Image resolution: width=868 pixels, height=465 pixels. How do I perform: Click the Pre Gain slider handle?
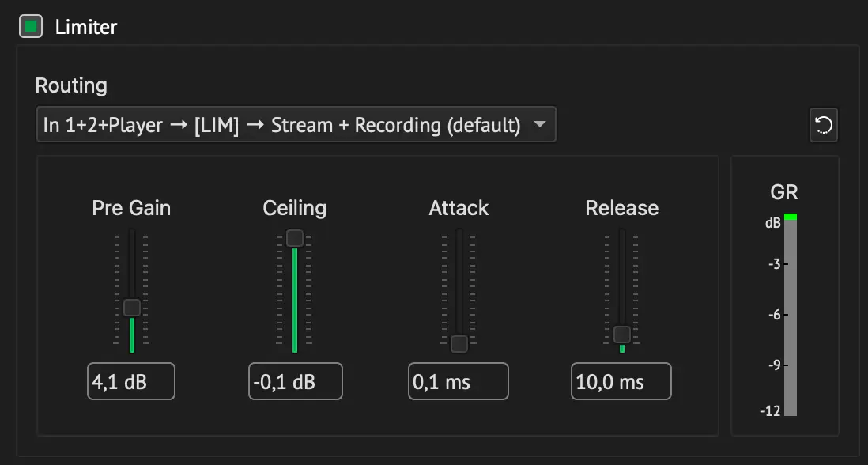pos(132,307)
